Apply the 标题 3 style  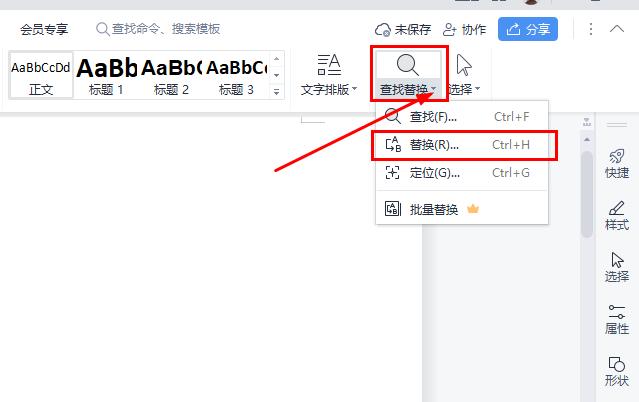pos(237,75)
